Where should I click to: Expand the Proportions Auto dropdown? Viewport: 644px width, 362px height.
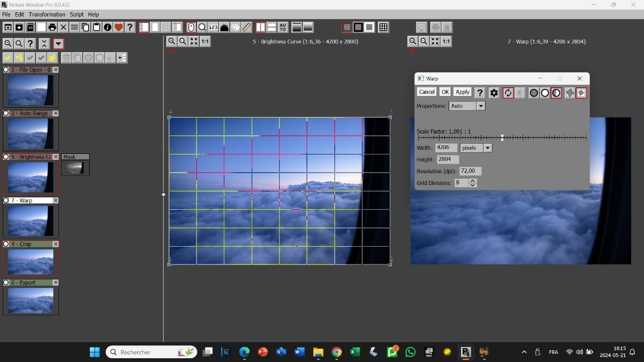[481, 106]
